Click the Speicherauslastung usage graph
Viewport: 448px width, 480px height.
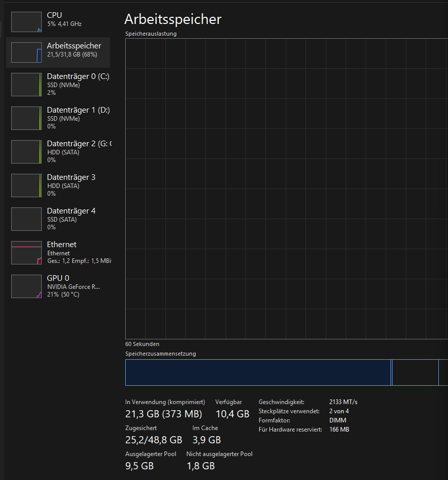pos(287,189)
